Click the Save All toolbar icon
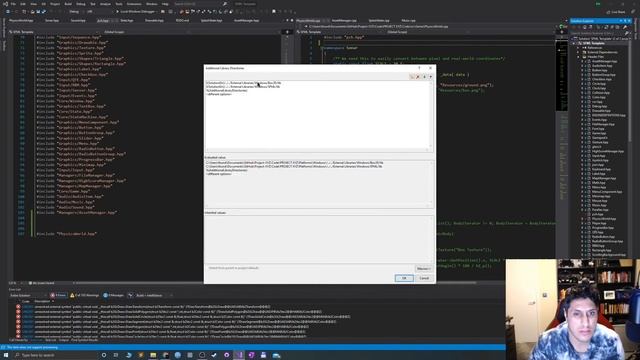The height and width of the screenshot is (360, 640). 44,11
